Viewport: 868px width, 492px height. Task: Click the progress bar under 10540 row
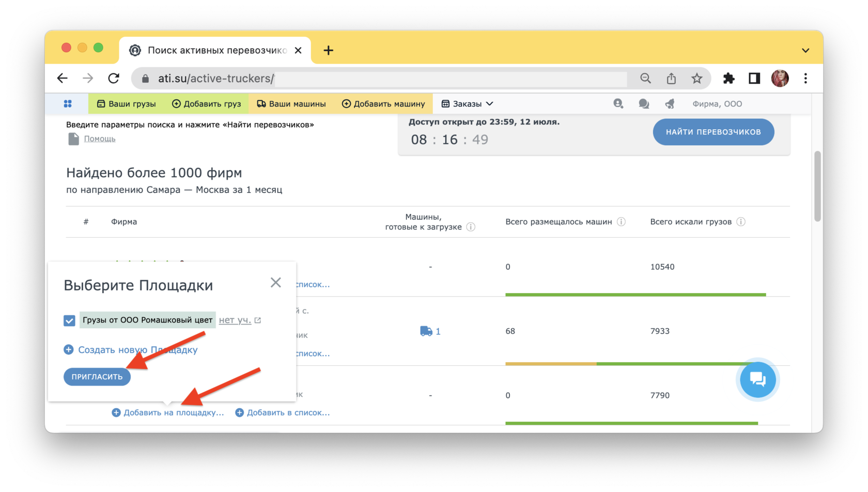[x=636, y=295]
